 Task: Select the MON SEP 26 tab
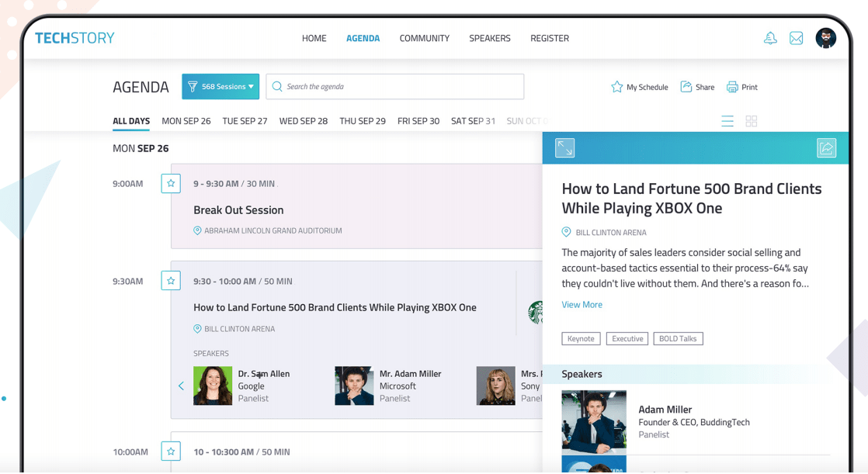[x=186, y=120]
